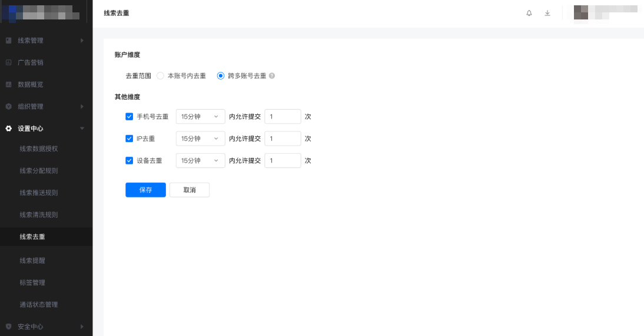
Task: Collapse the 设置中心 menu arrow
Action: coord(82,129)
